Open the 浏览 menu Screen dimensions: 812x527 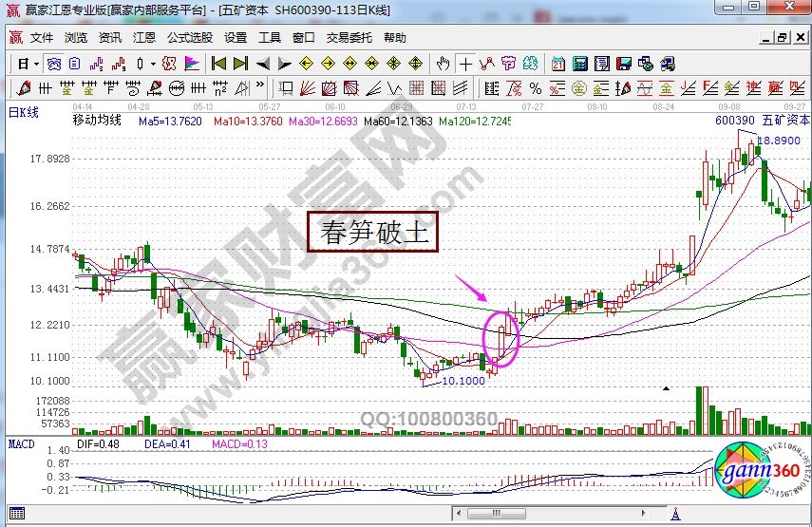(x=76, y=38)
